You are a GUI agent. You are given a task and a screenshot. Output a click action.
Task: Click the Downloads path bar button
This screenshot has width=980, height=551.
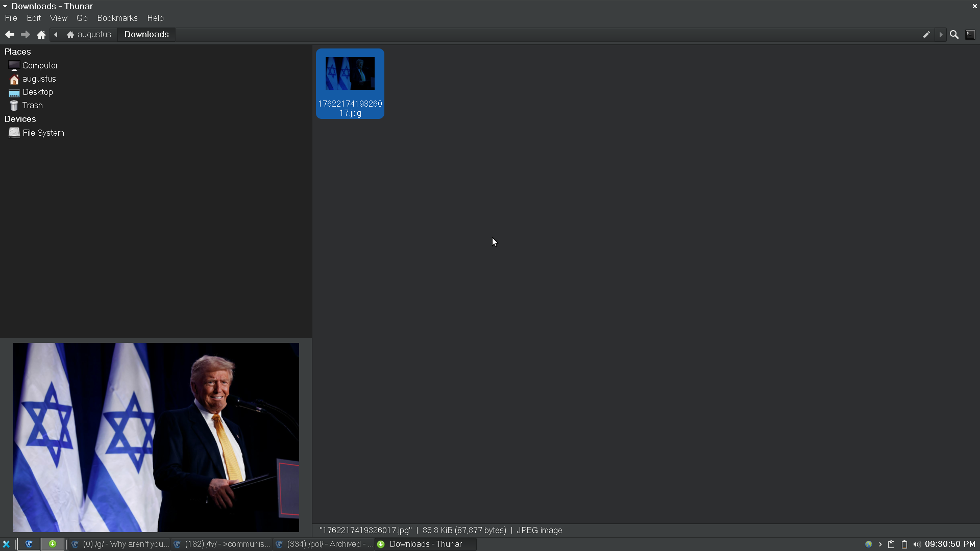point(146,35)
